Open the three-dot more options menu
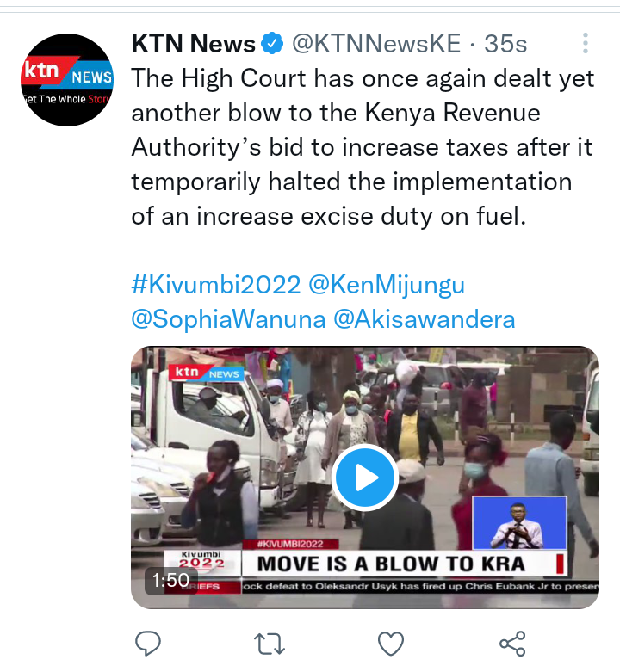This screenshot has width=620, height=672. 586,43
